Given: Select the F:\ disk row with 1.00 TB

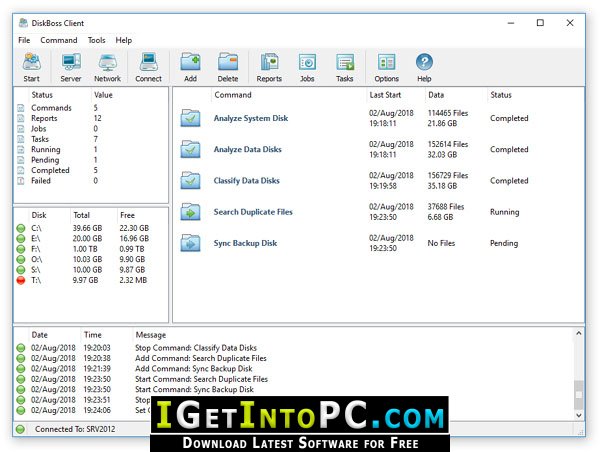Looking at the screenshot, I should [x=91, y=249].
